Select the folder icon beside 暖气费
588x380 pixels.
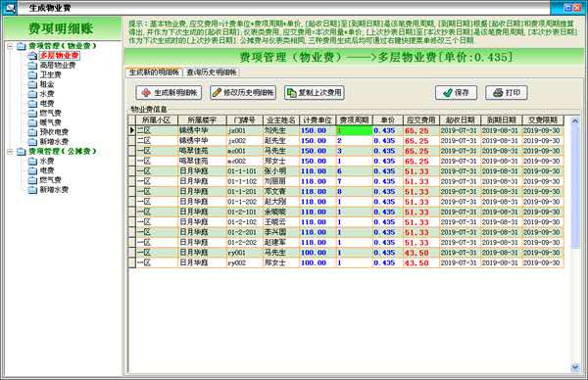point(32,122)
